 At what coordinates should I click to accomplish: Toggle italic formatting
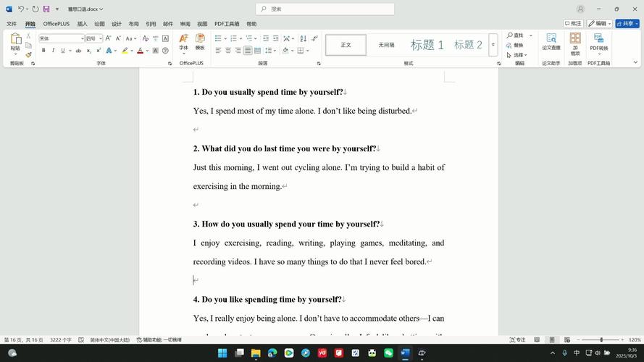tap(53, 51)
